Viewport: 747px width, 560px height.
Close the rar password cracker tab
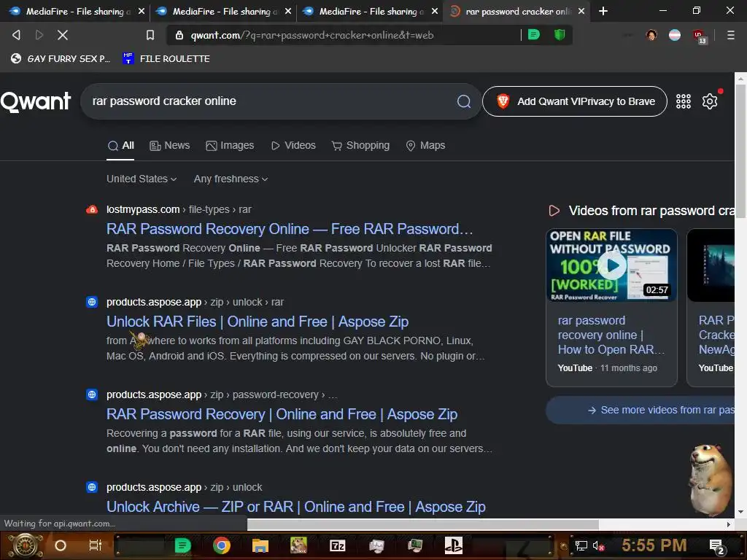click(x=581, y=11)
